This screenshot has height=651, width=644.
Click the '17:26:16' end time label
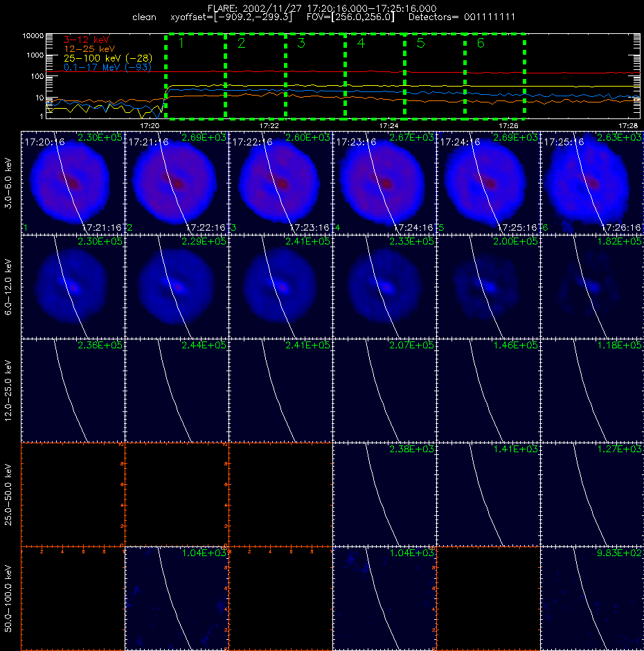click(x=621, y=228)
